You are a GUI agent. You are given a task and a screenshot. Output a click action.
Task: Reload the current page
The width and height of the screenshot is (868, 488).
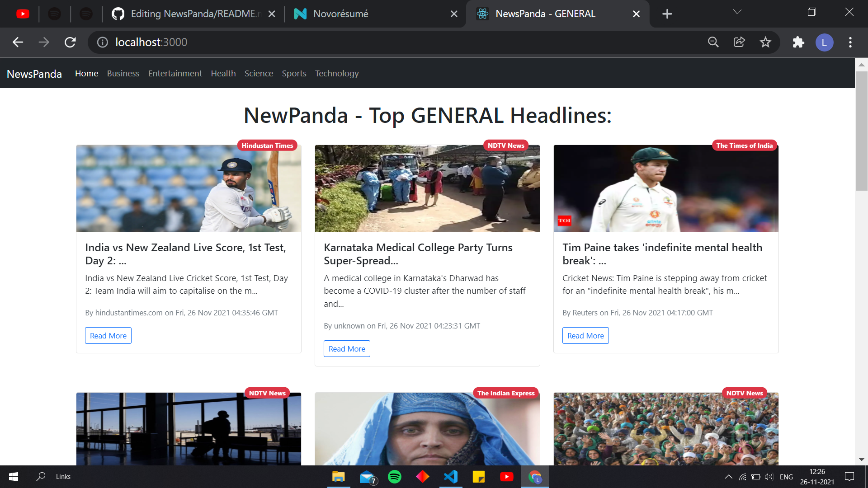click(x=71, y=42)
